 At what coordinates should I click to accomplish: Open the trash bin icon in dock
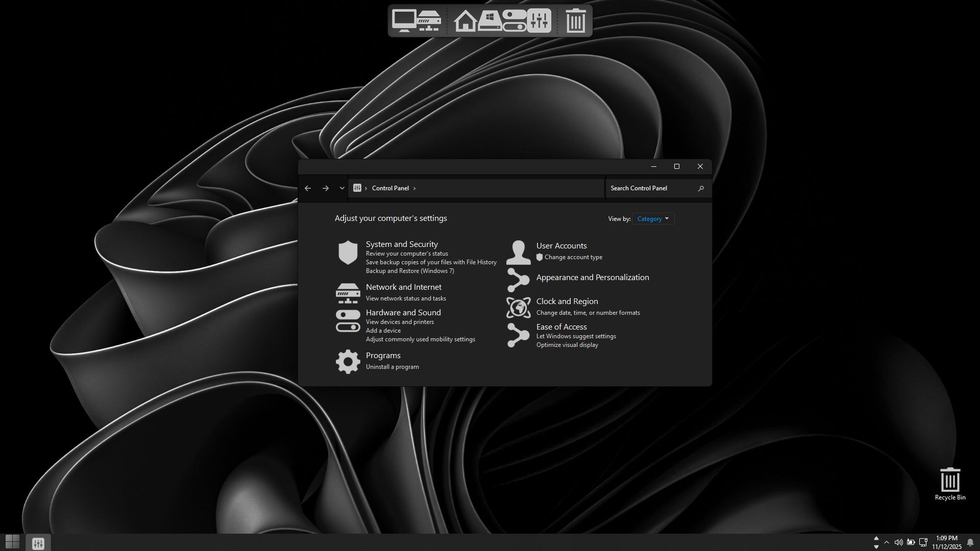point(575,21)
